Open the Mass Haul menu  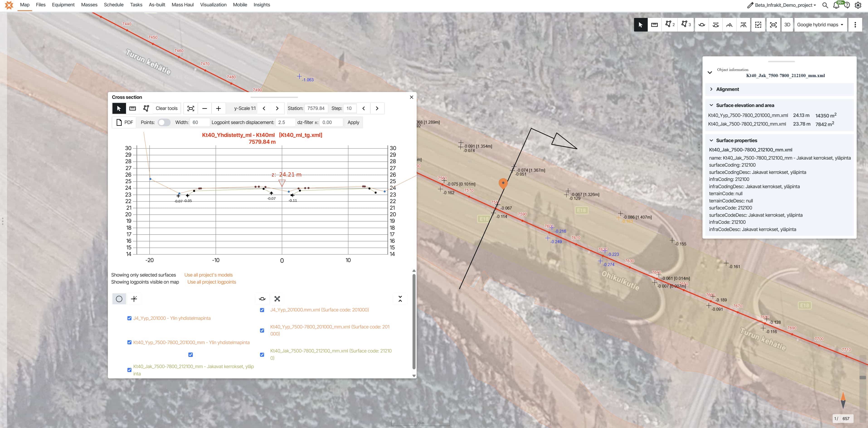[x=183, y=5]
